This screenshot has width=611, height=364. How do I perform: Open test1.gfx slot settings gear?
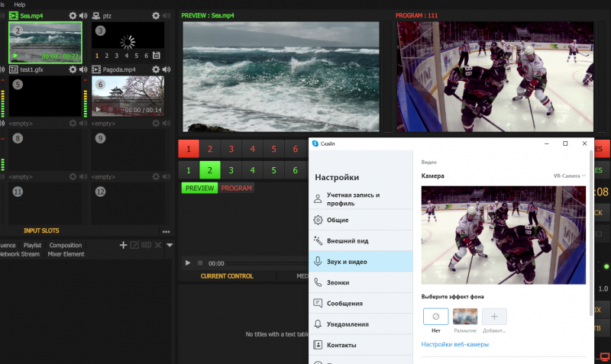pyautogui.click(x=73, y=69)
